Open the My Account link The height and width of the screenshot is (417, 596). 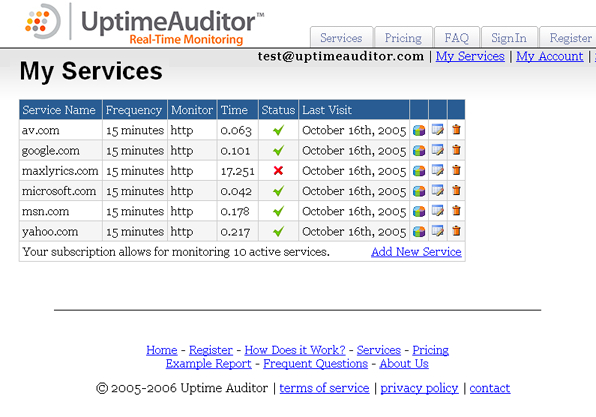[x=550, y=56]
